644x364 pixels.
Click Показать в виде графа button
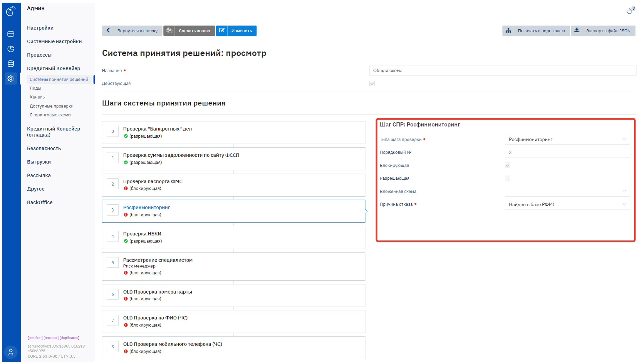click(536, 31)
